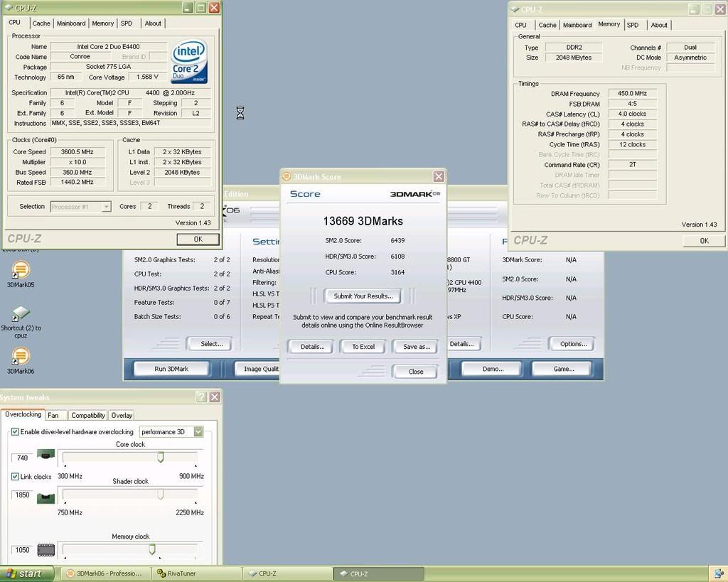The width and height of the screenshot is (728, 582).
Task: Click the Select tests button
Action: coord(211,344)
